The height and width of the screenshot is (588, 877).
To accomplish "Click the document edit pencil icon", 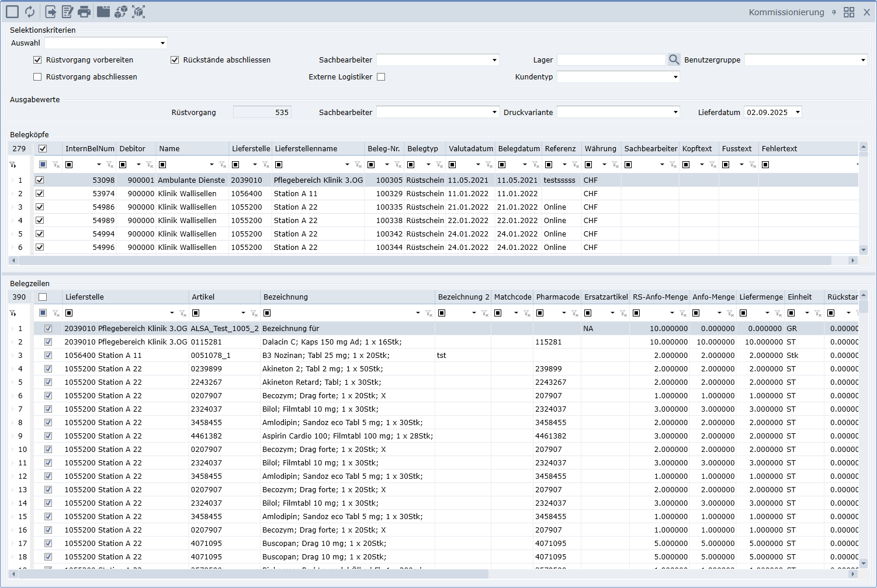I will coord(68,12).
